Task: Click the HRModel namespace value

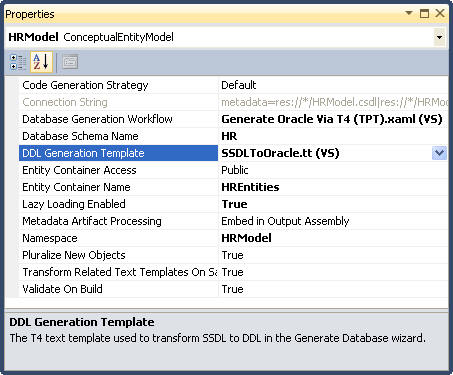Action: point(246,238)
